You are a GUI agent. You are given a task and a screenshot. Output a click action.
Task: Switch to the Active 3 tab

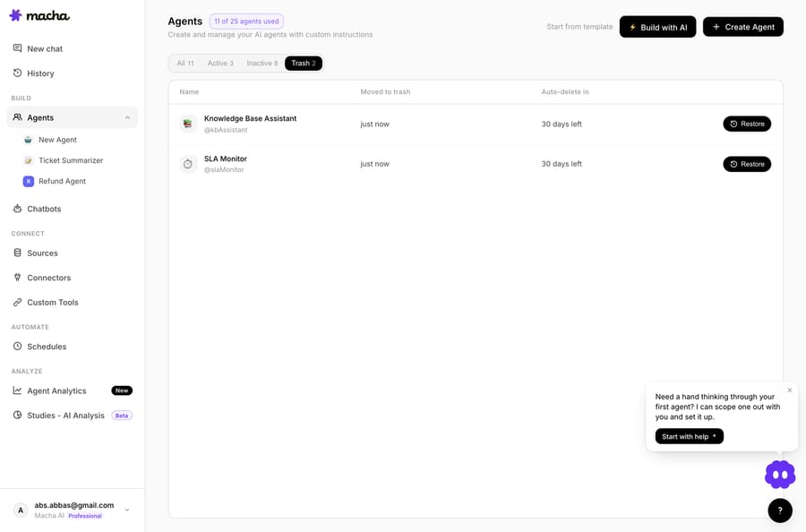click(220, 64)
